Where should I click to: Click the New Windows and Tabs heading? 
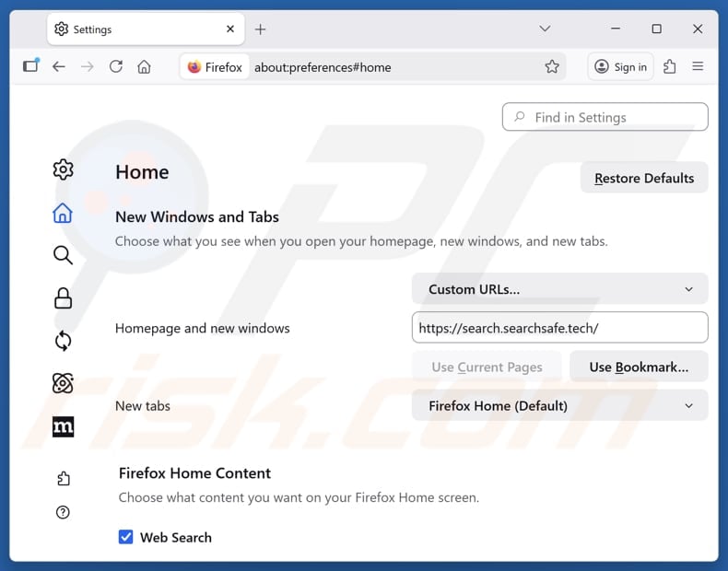[x=197, y=216]
